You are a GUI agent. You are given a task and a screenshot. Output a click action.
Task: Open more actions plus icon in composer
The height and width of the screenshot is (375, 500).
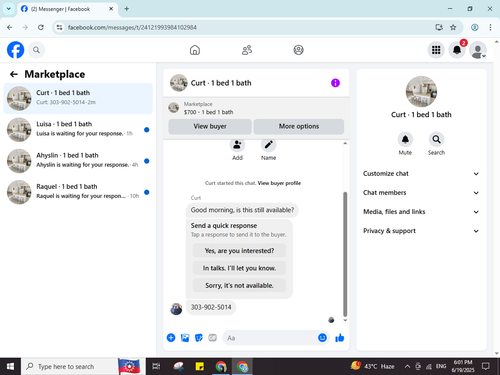tap(171, 338)
